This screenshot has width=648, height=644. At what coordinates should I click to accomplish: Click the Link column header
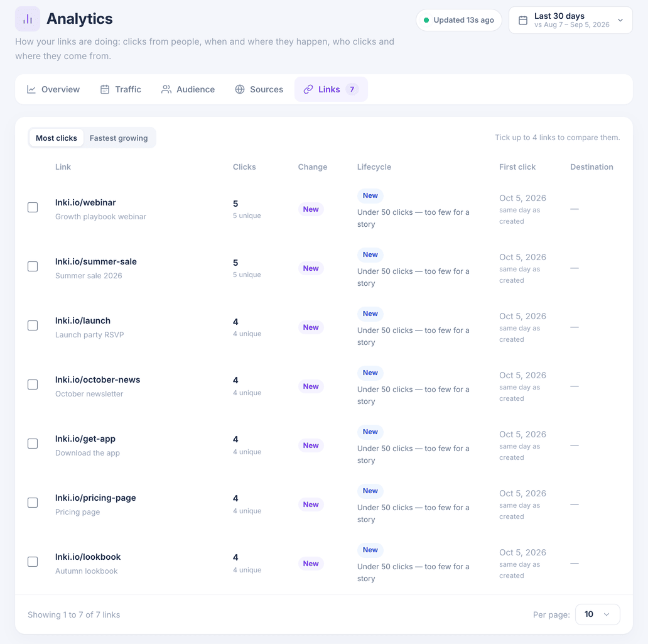point(63,166)
